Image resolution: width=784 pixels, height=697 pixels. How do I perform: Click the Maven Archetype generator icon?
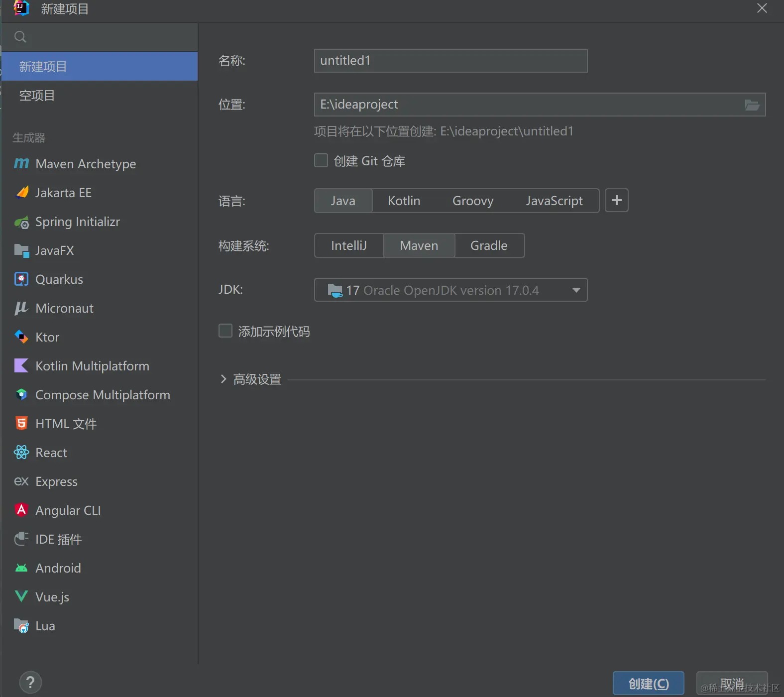(21, 163)
